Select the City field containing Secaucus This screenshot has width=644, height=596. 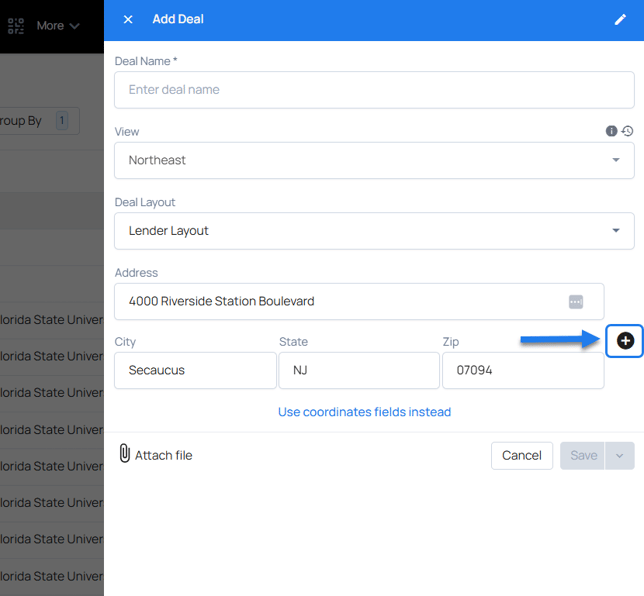[x=195, y=370]
